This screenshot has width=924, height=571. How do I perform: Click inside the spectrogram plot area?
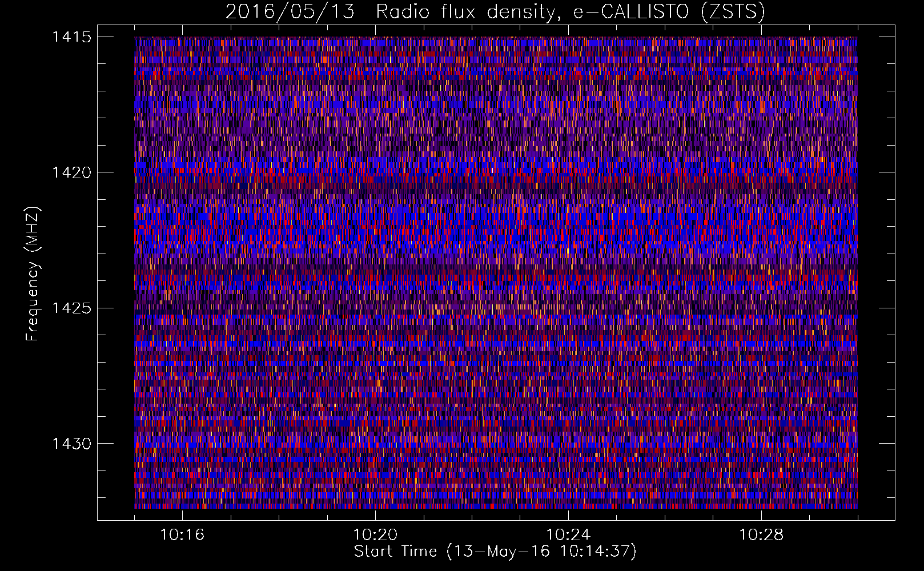496,272
